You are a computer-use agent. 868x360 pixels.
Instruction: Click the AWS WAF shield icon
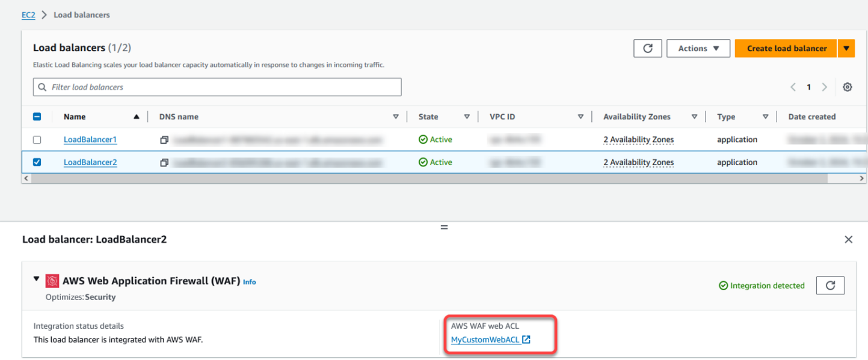52,280
